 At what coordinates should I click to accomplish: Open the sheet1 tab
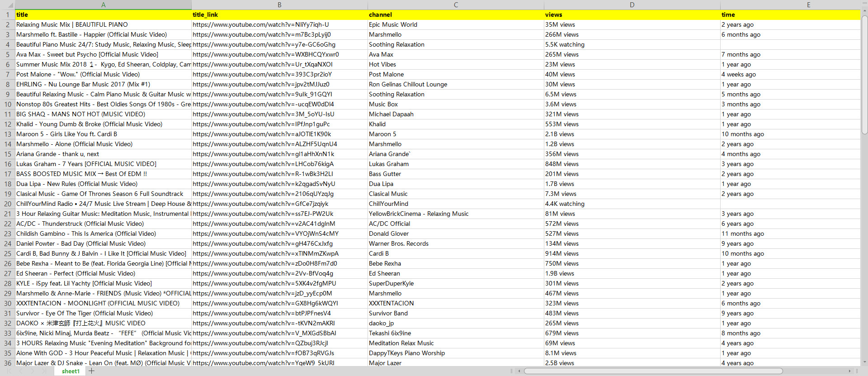[x=71, y=371]
